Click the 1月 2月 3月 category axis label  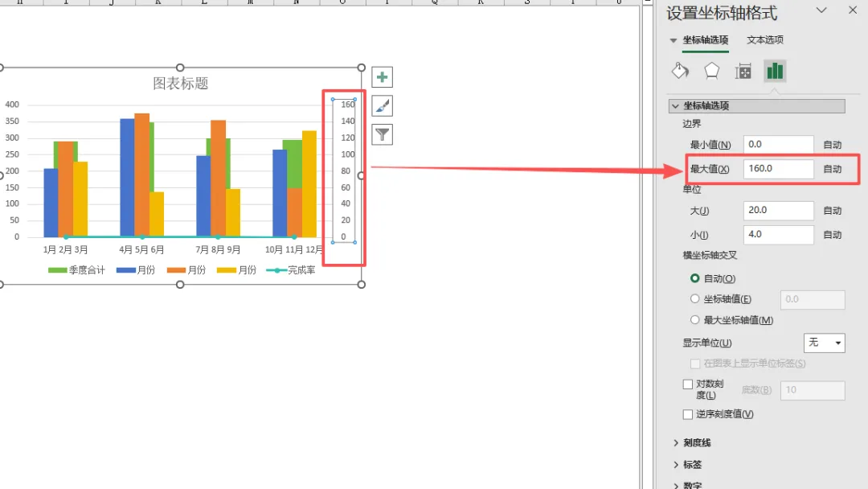point(65,250)
